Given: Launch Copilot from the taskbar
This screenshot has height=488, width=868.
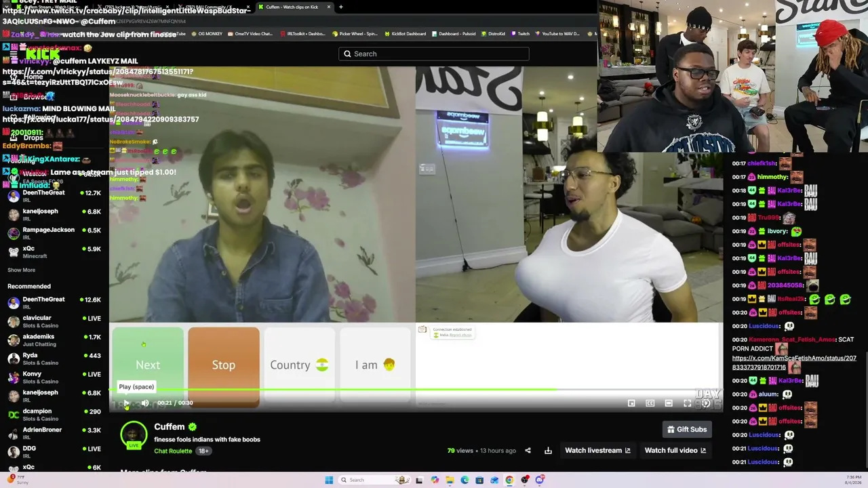Looking at the screenshot, I should [435, 480].
